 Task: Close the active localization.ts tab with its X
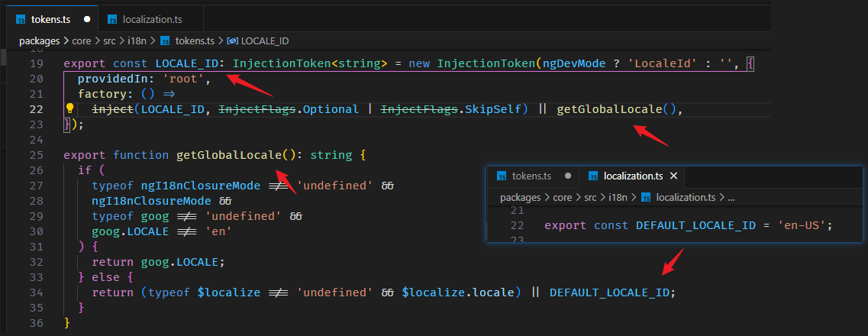(673, 176)
